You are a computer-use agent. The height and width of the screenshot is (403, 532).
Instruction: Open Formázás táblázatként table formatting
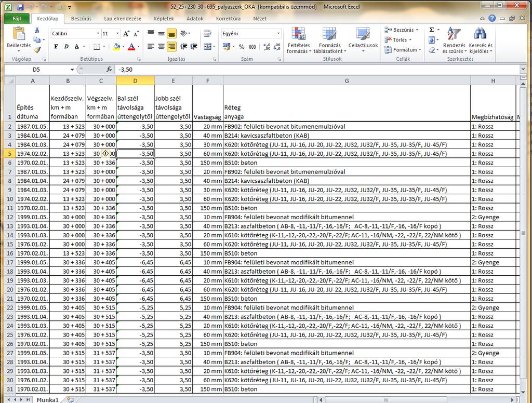point(329,41)
